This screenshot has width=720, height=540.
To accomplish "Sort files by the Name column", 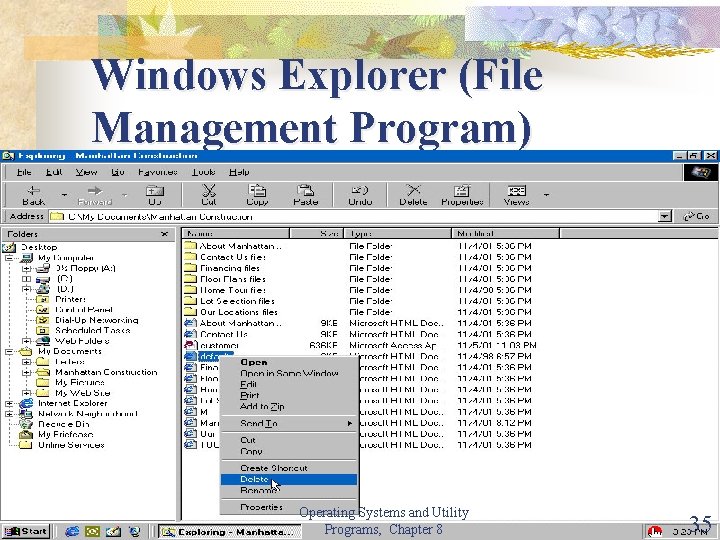I will coord(236,234).
